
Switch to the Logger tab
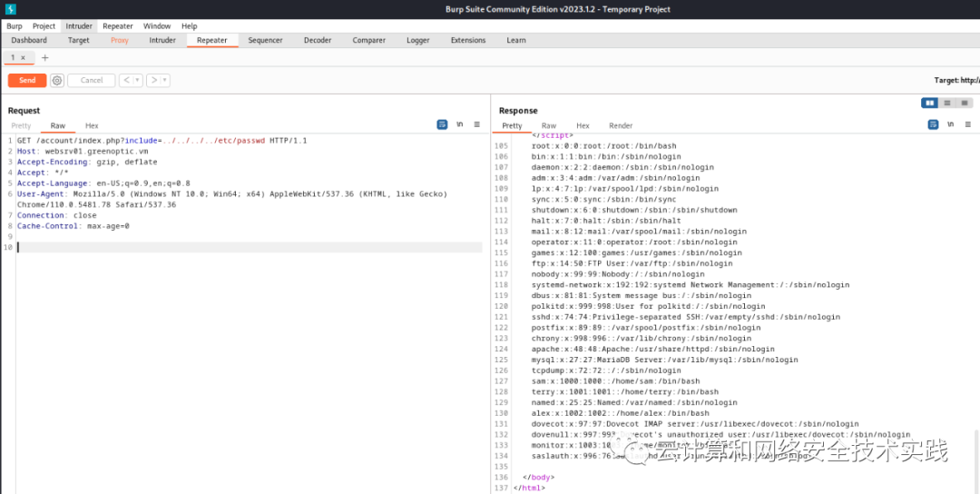click(418, 40)
